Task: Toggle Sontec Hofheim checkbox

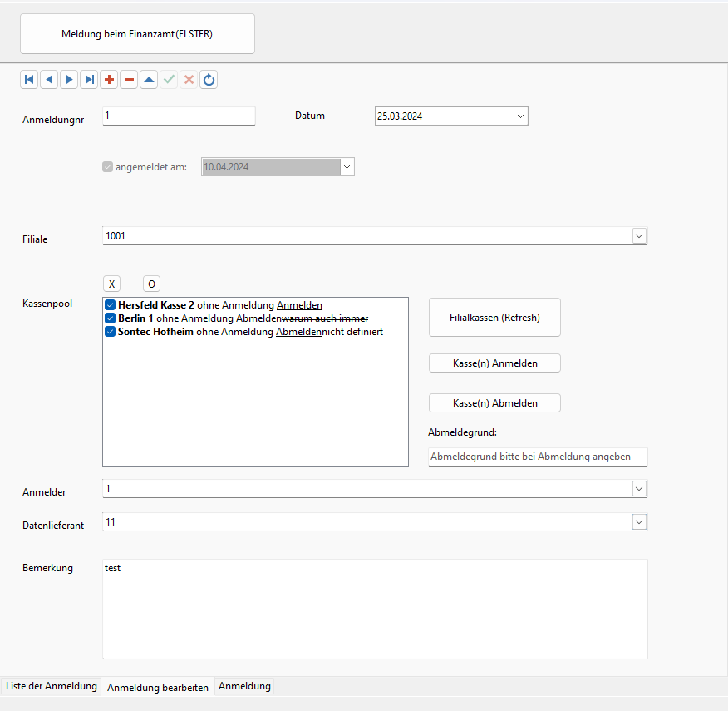Action: 110,332
